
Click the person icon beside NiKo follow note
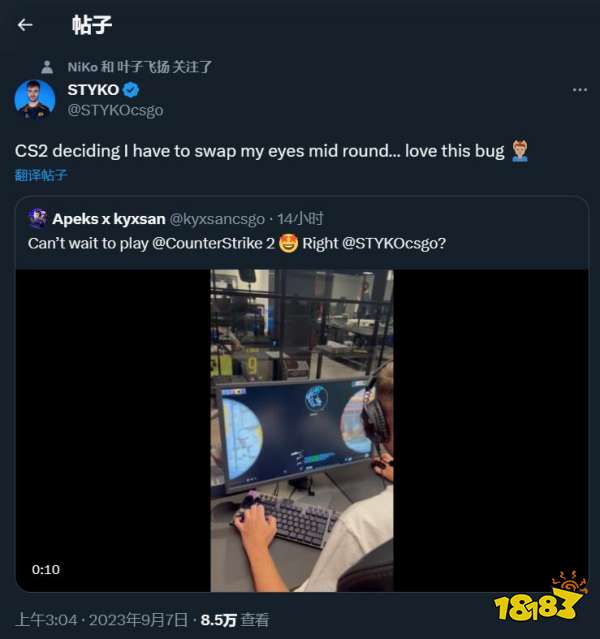click(x=46, y=67)
